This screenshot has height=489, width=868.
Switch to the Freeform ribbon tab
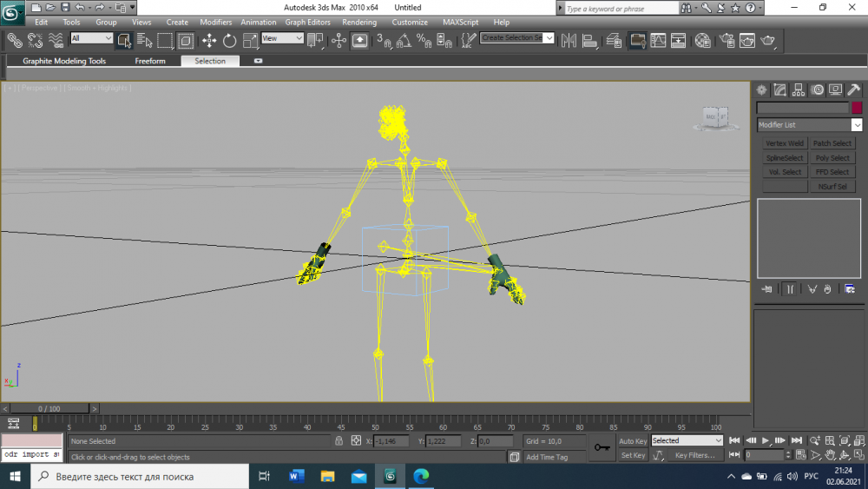150,62
